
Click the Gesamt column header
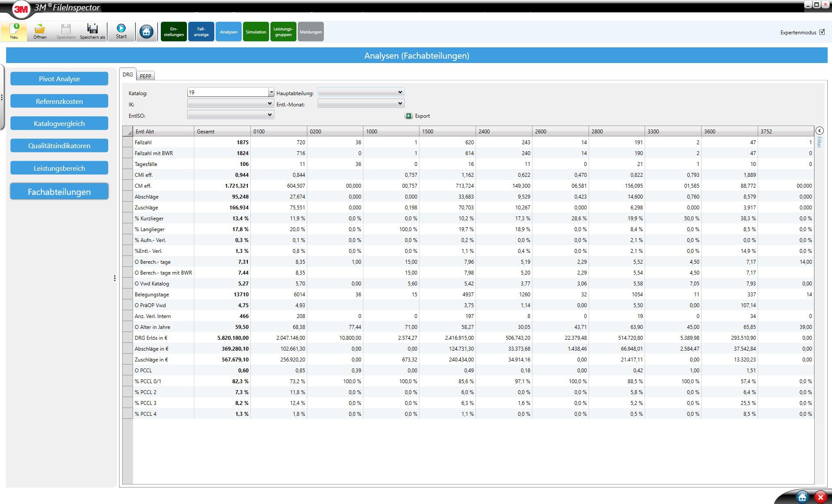pyautogui.click(x=222, y=131)
